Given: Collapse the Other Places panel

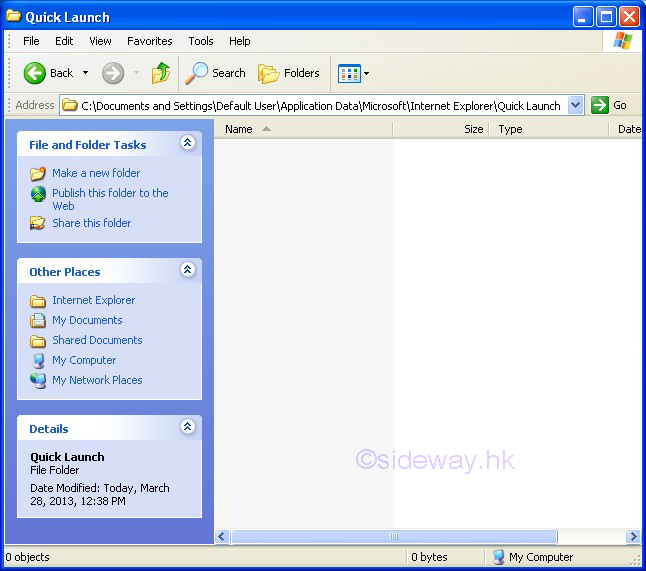Looking at the screenshot, I should point(187,271).
